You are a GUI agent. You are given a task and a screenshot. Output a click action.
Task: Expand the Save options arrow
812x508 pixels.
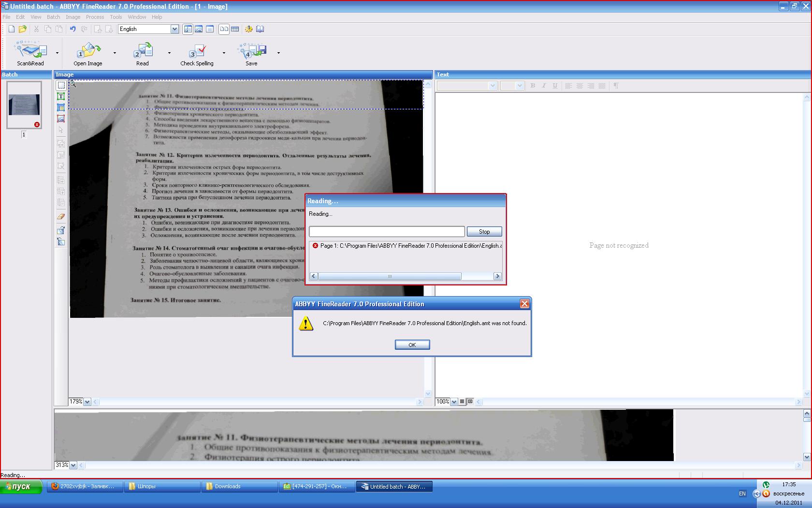tap(278, 53)
